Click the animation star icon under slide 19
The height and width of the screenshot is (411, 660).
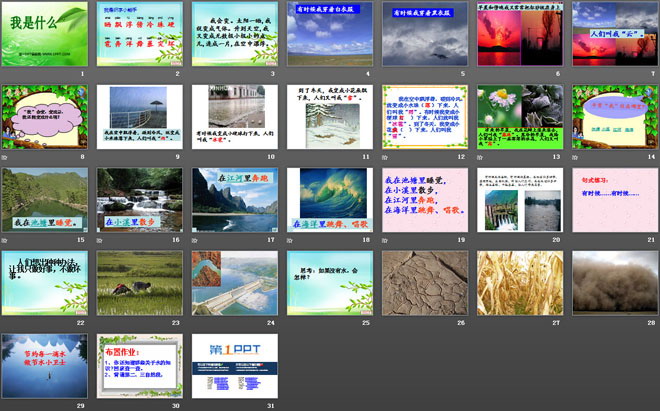pos(386,240)
